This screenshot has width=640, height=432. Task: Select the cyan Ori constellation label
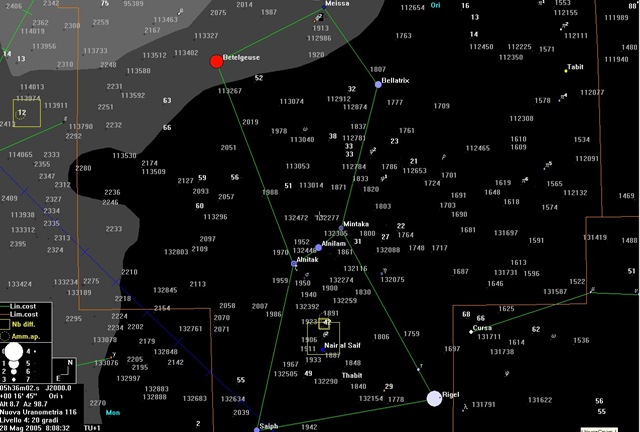(436, 6)
